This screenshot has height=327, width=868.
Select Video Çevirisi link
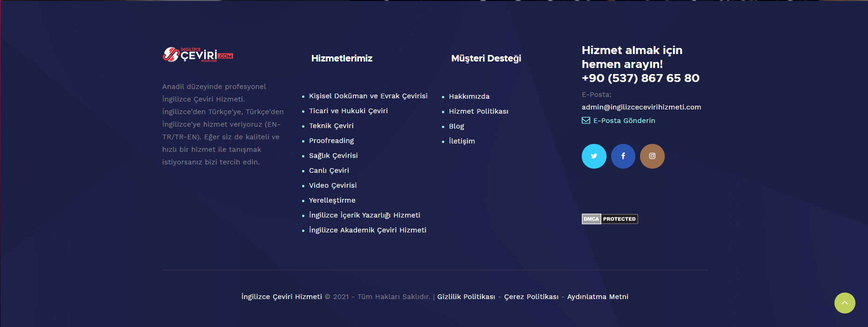point(333,185)
